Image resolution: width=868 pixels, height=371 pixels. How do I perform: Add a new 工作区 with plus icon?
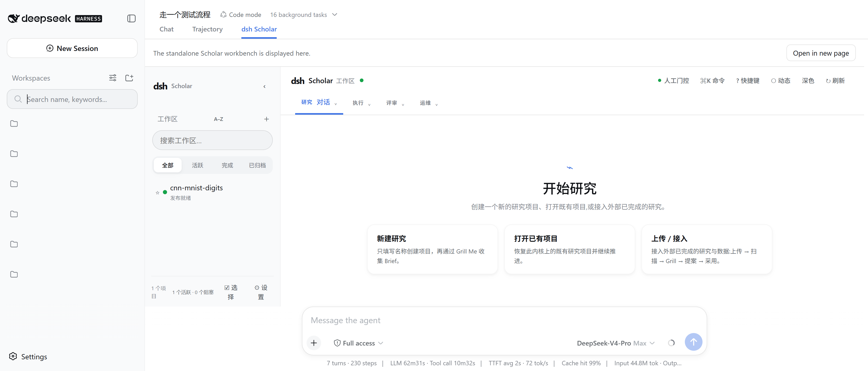tap(267, 119)
